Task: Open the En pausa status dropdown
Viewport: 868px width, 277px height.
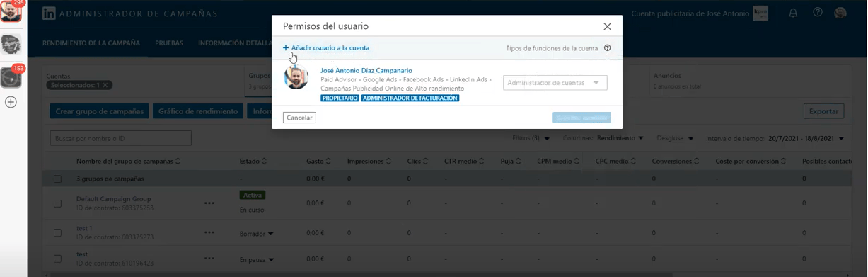Action: 257,260
